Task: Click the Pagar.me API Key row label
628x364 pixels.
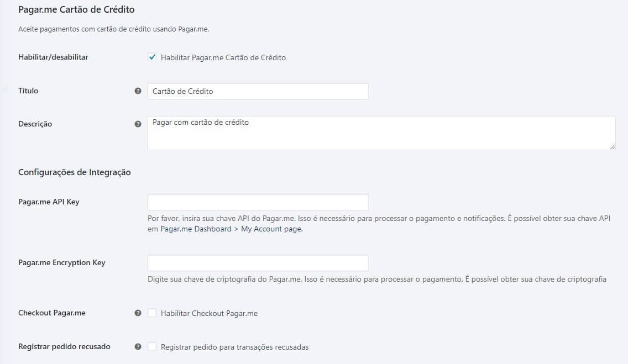Action: pyautogui.click(x=49, y=202)
